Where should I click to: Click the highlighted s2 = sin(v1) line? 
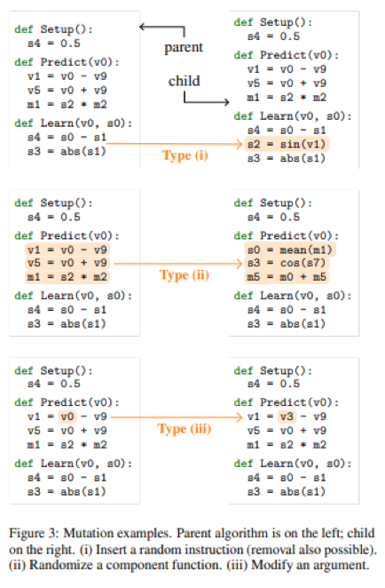pyautogui.click(x=287, y=144)
